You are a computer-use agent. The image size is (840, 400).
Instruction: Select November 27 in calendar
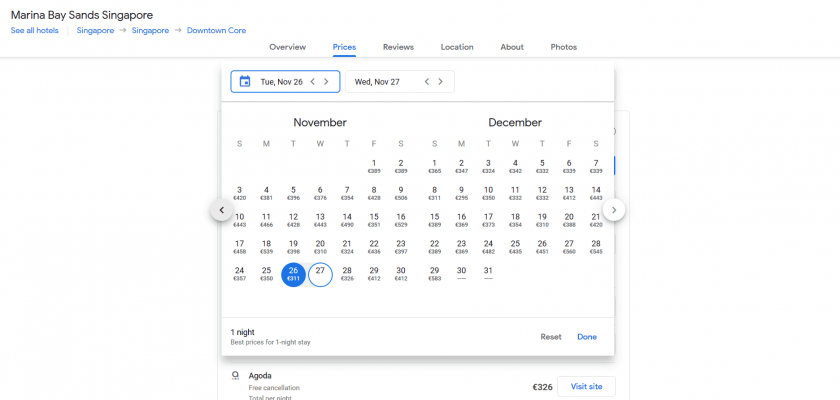[320, 274]
